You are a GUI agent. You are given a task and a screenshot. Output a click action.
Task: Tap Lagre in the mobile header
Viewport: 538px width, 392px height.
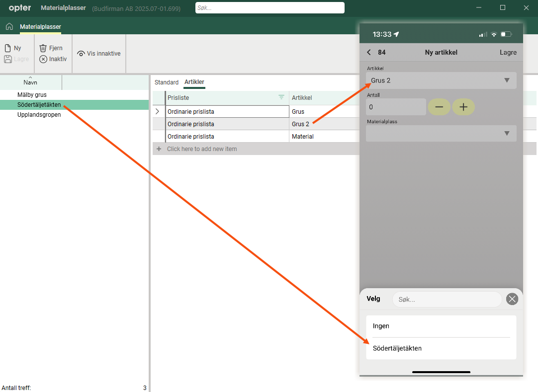pos(508,52)
